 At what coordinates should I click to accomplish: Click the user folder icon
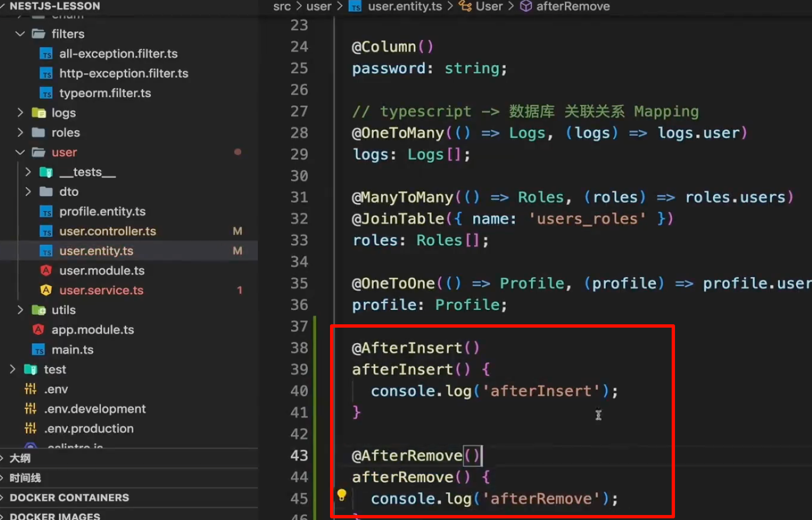[x=38, y=152]
